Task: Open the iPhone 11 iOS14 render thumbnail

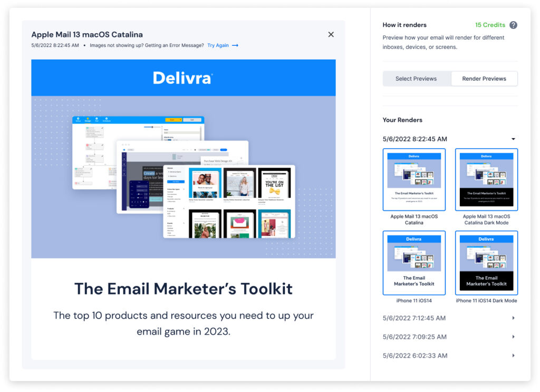Action: [414, 263]
